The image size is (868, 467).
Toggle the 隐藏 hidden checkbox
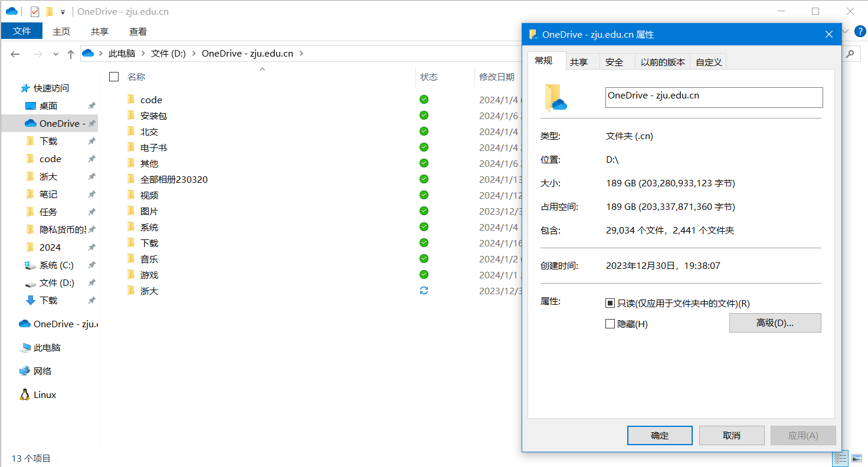[x=610, y=324]
